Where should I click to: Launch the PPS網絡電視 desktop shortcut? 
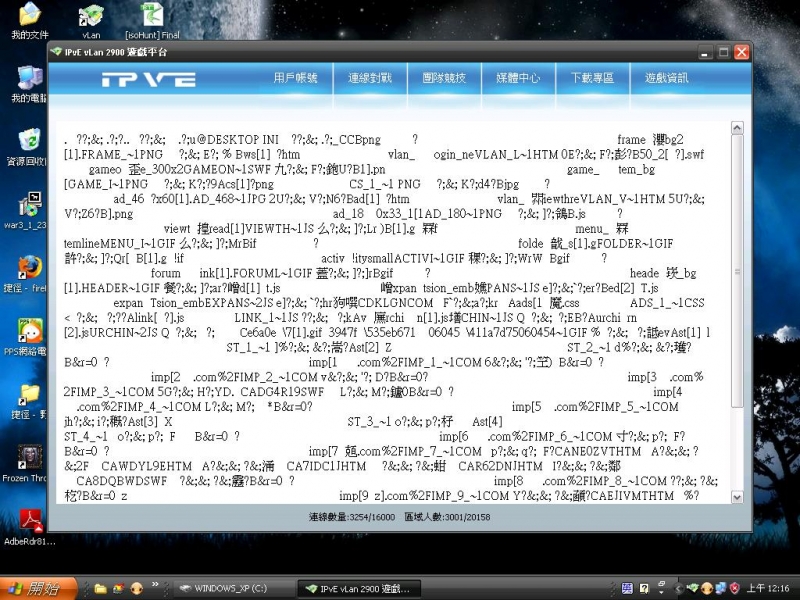point(30,333)
